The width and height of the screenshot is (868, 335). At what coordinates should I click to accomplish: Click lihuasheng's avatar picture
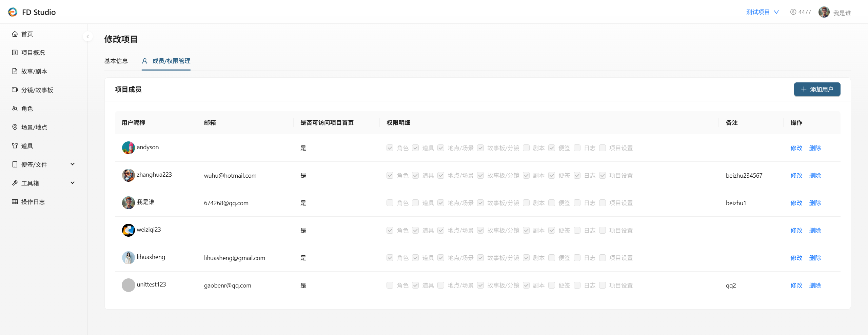[128, 258]
